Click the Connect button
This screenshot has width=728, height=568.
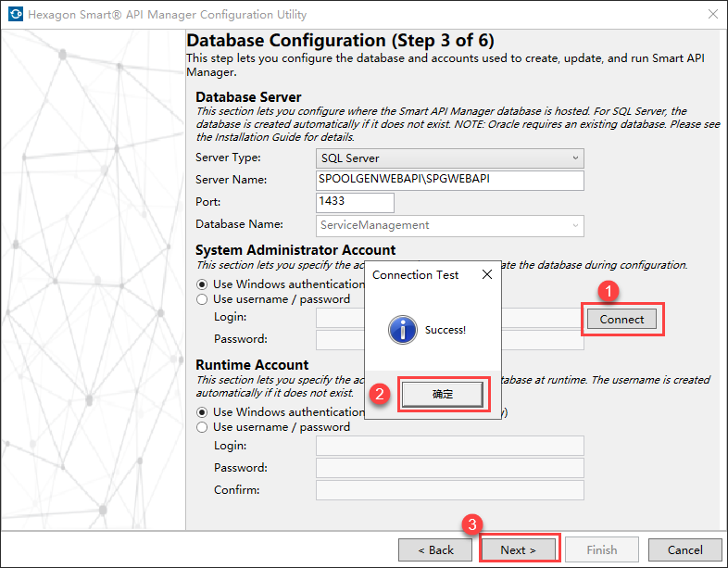click(621, 319)
